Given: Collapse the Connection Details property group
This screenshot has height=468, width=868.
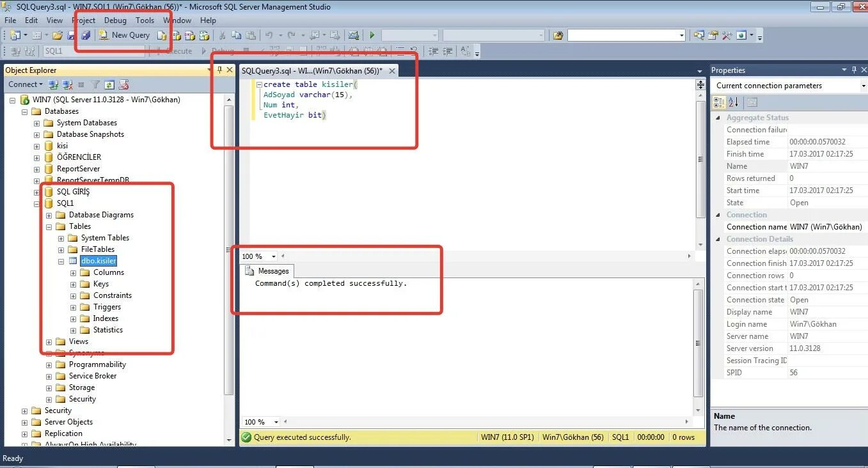Looking at the screenshot, I should click(x=718, y=239).
